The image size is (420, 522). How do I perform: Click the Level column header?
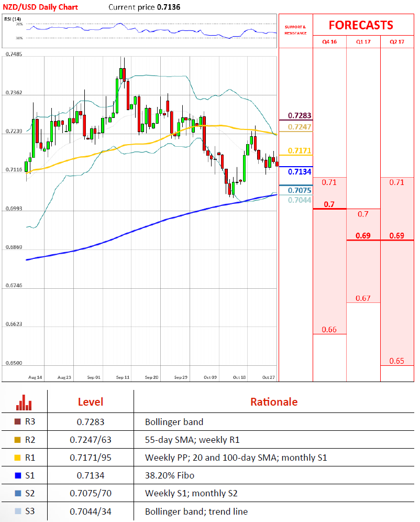91,402
